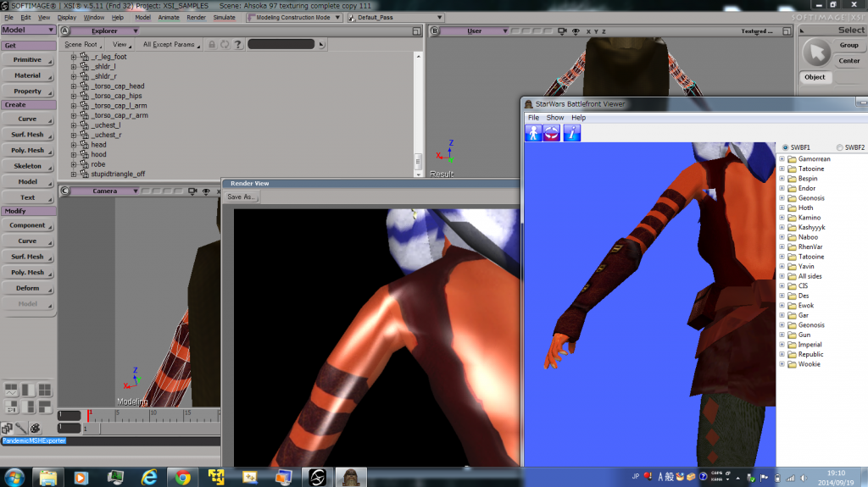This screenshot has width=868, height=487.
Task: Click the Explorer vertical scrollbar
Action: [418, 114]
